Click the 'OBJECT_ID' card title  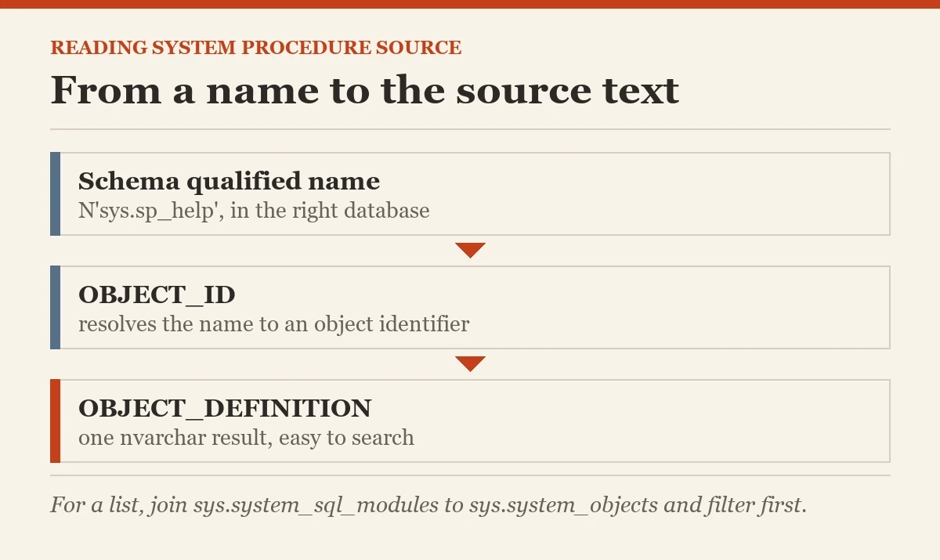[x=157, y=295]
